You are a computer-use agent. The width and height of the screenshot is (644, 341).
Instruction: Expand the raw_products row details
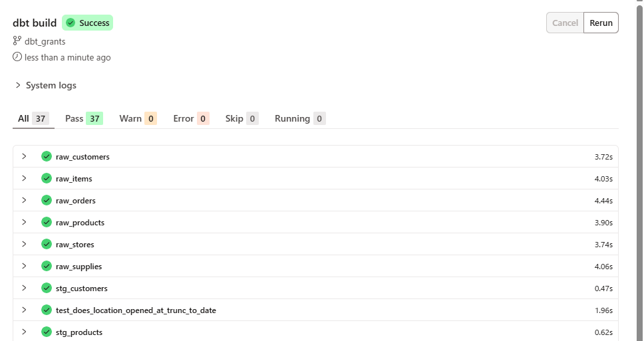click(24, 223)
